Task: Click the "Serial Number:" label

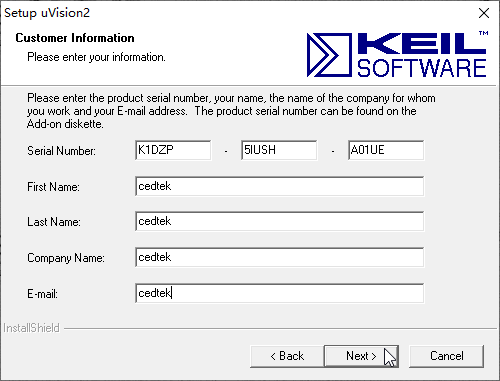Action: [61, 151]
